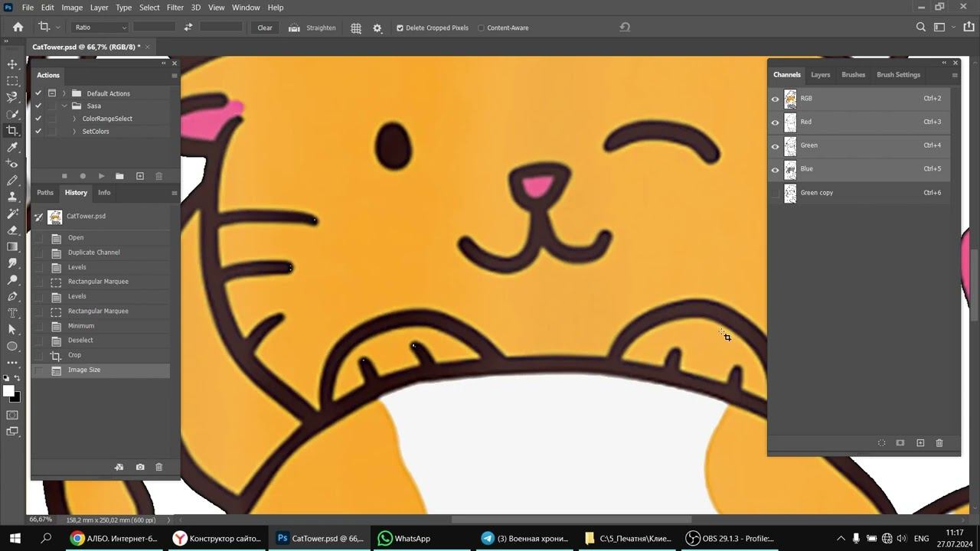Expand SetColors action
This screenshot has height=551, width=980.
point(74,132)
